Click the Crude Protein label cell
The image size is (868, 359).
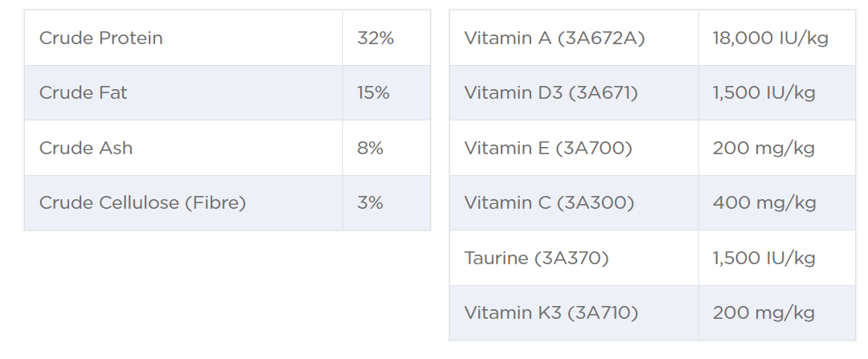point(101,38)
